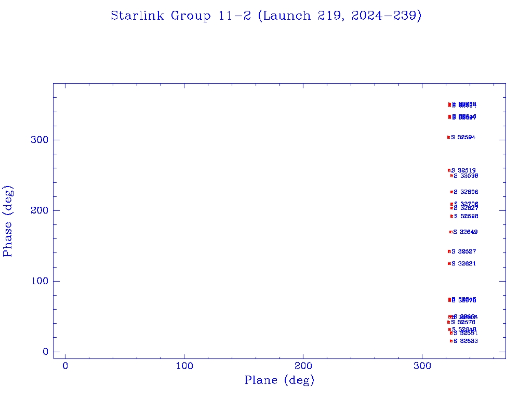
Task: Click the red data marker beside S 32594
Action: coord(448,137)
